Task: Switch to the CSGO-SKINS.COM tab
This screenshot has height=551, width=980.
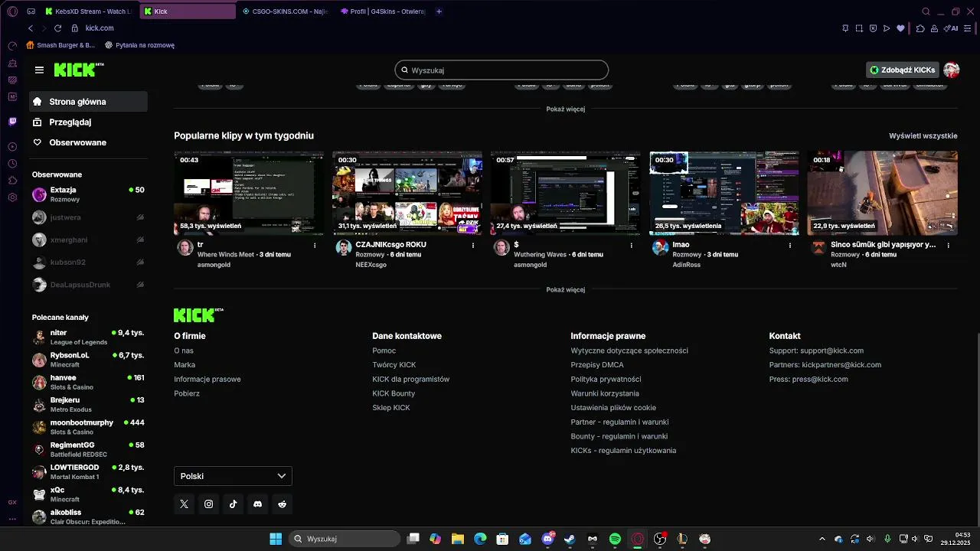Action: pos(285,11)
